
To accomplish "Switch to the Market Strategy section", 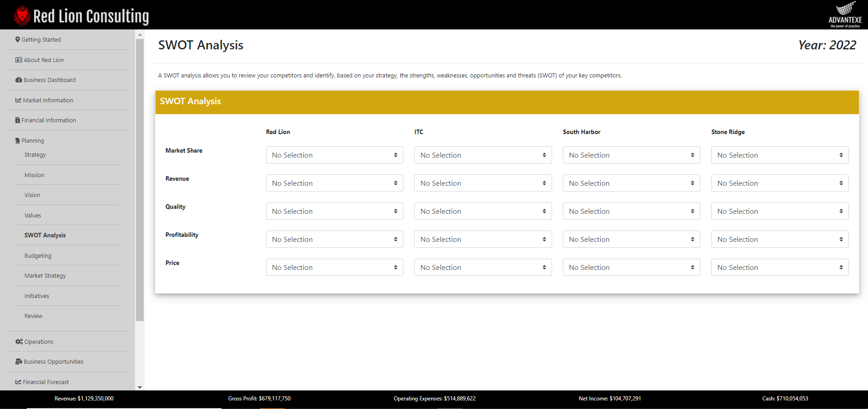I will (x=45, y=275).
